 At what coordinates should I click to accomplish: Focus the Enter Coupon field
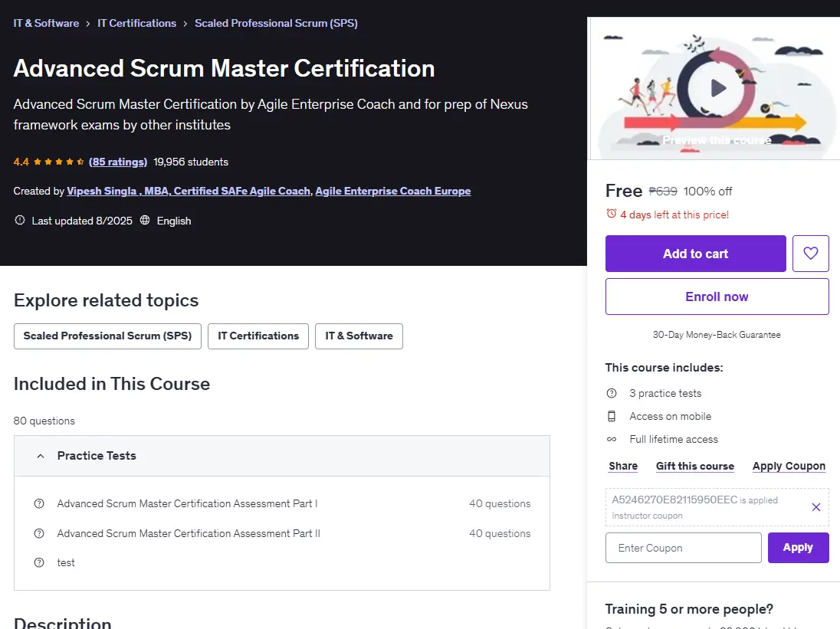pos(683,548)
